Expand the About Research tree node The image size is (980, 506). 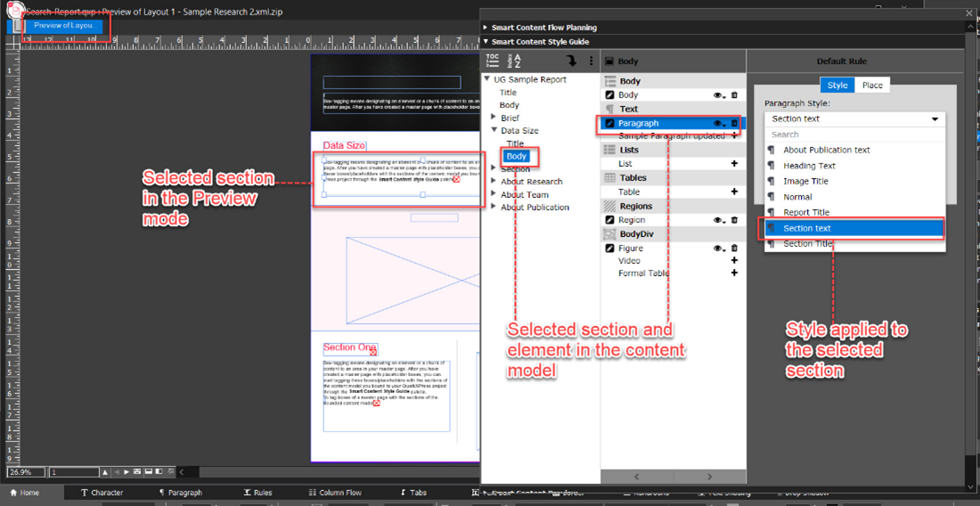494,182
